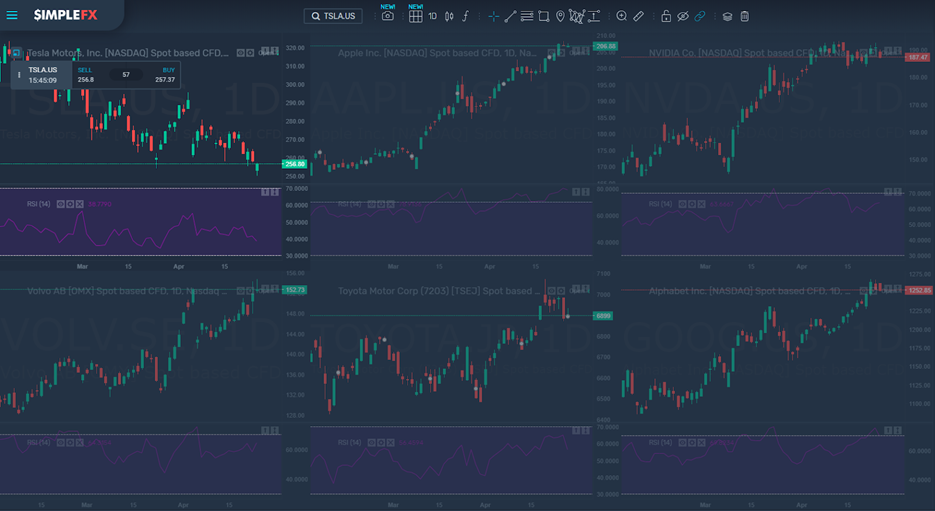Viewport: 935px width, 511px height.
Task: Click Tesla current price label 256.80
Action: [294, 164]
